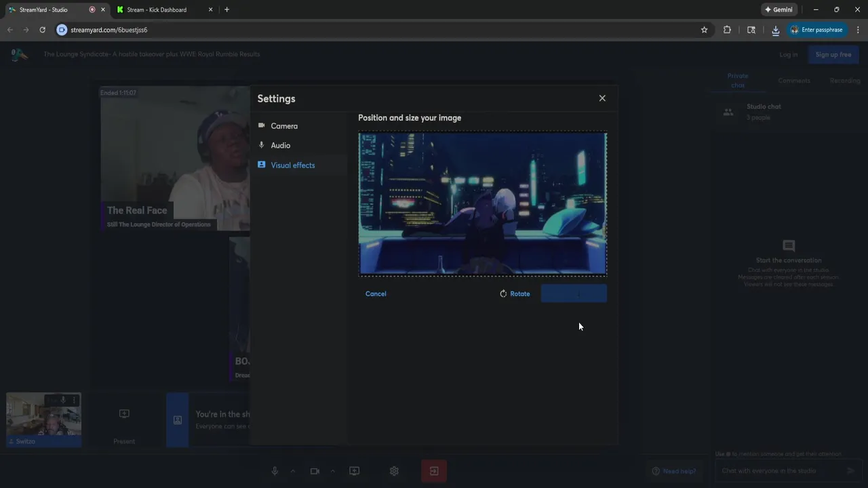Switch to the Recording tab
Image resolution: width=868 pixels, height=488 pixels.
point(845,80)
